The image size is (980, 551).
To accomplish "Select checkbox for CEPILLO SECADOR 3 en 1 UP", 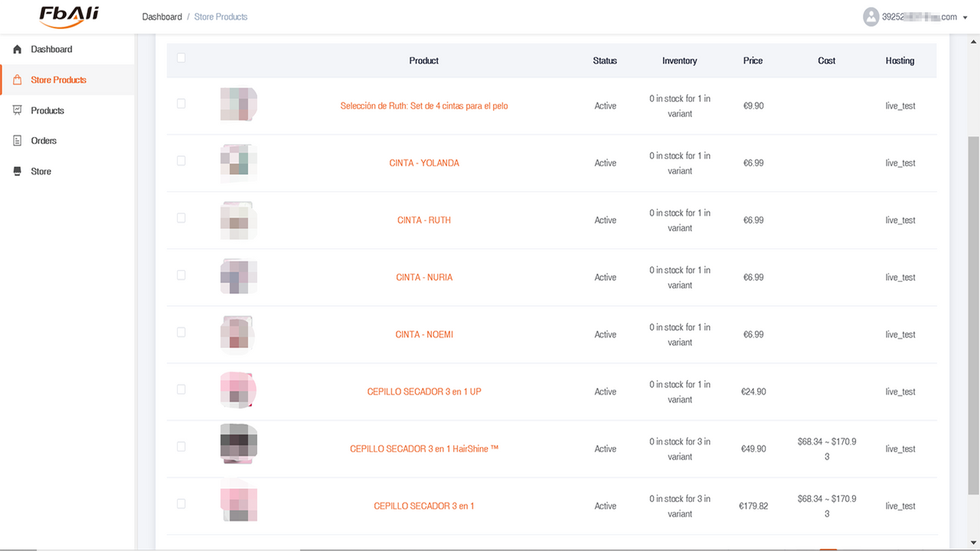I will click(181, 390).
